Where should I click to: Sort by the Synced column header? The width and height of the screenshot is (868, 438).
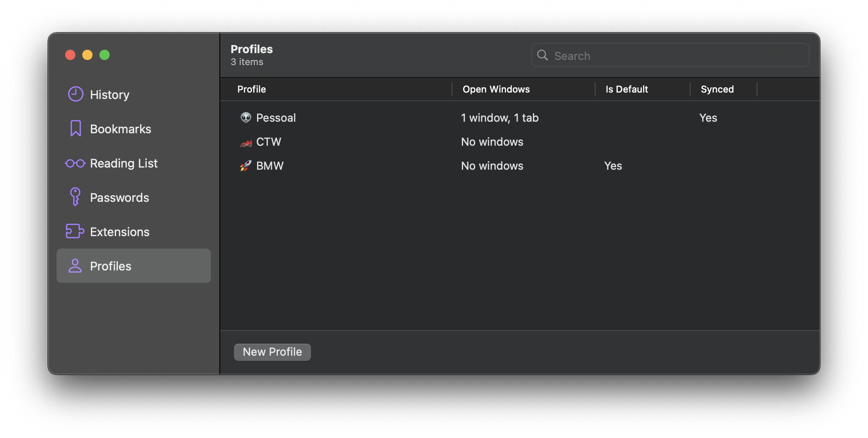[717, 89]
